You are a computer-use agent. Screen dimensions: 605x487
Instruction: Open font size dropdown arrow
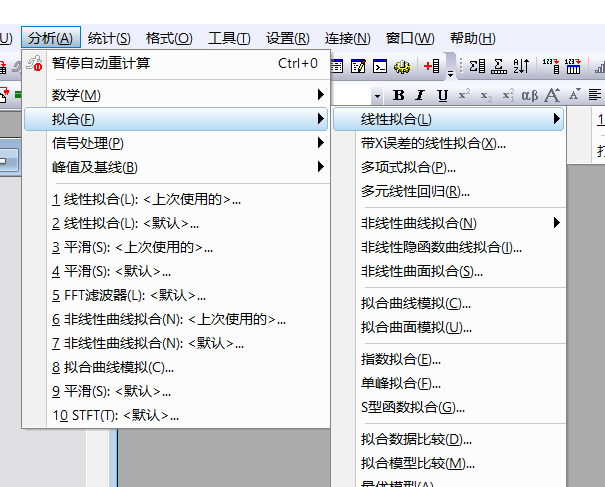click(x=377, y=96)
